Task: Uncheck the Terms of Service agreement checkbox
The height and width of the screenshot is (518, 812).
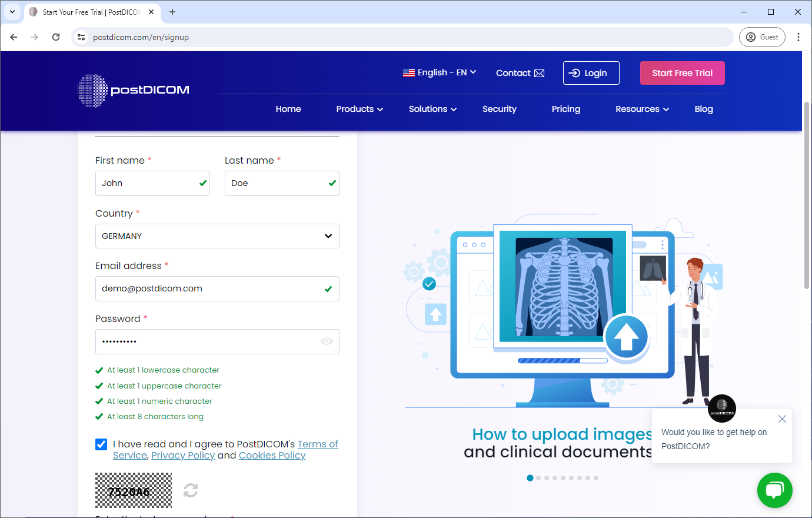Action: 101,444
